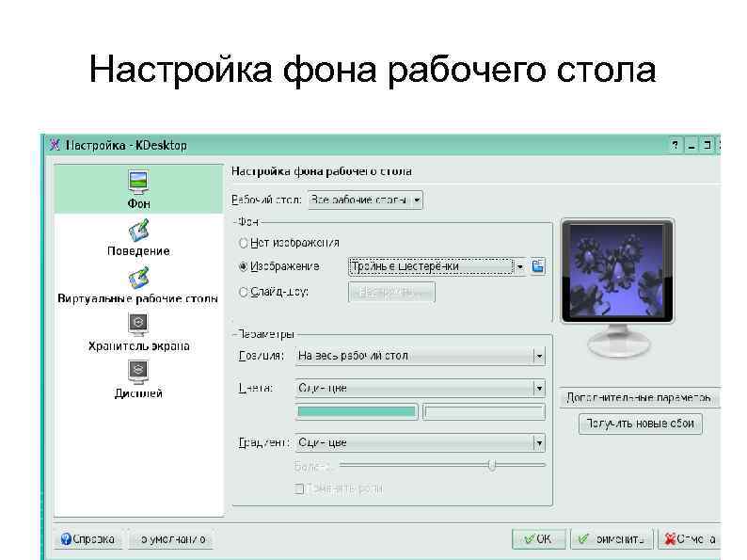Open Виртуальные рабочие столы icon
Viewport: 747px width, 560px height.
(138, 278)
